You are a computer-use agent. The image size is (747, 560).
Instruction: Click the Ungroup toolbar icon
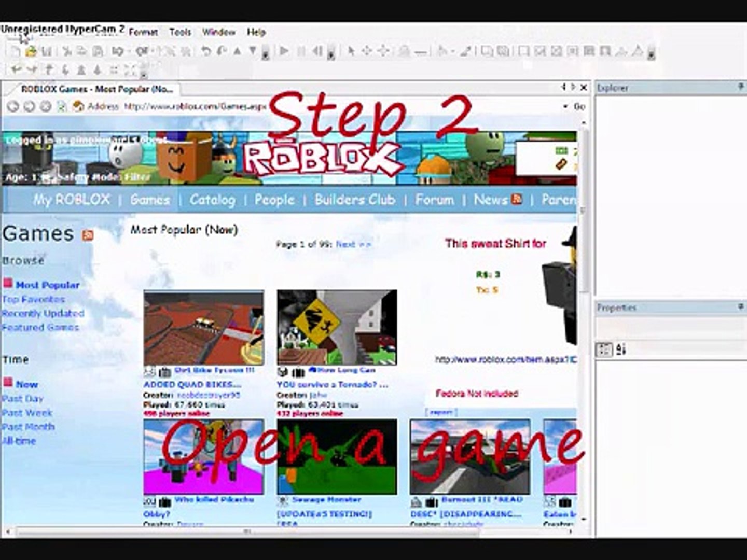pos(503,51)
